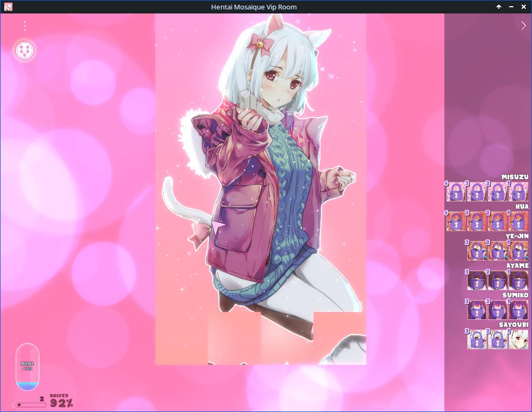Viewport: 532px width, 412px height.
Task: Select Misuzu locked level 4 thumbnail
Action: (456, 192)
